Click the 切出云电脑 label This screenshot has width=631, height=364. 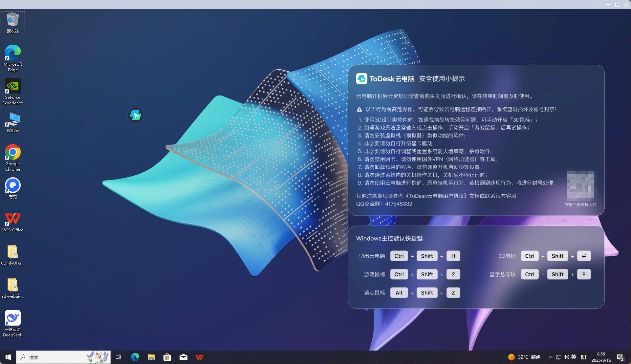372,256
